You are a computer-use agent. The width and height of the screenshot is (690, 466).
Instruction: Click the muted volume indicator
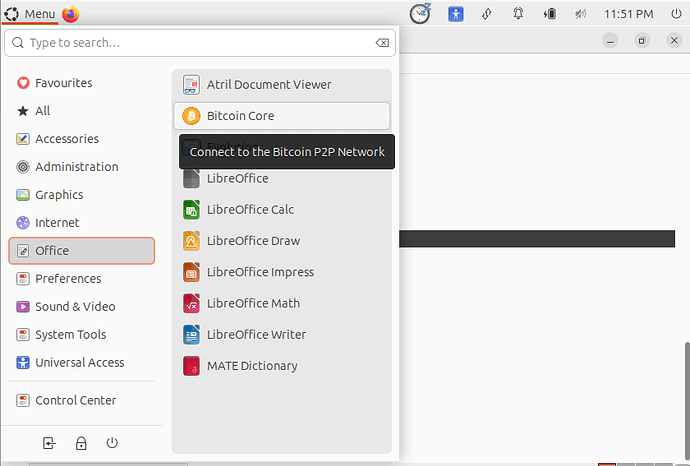coord(581,14)
